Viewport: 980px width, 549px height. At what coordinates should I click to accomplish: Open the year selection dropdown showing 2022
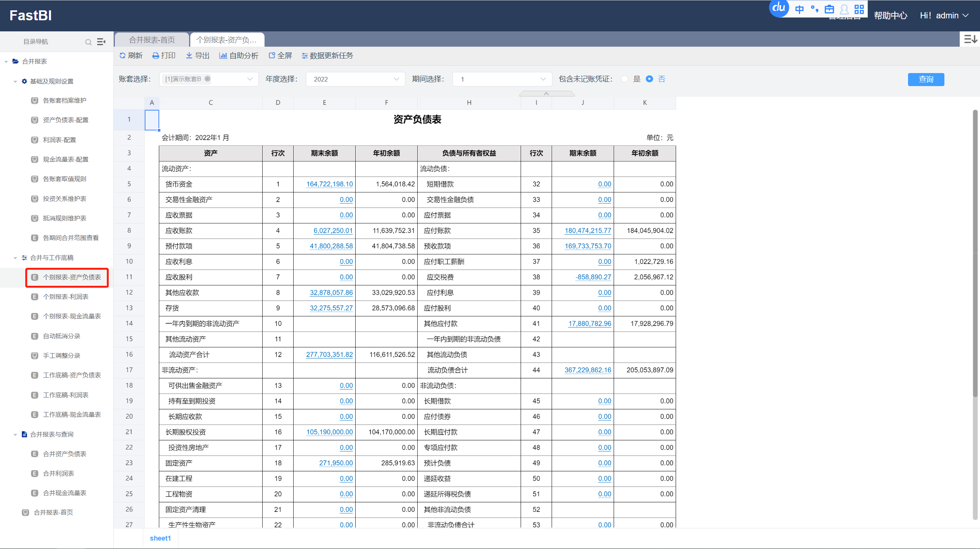pyautogui.click(x=355, y=79)
